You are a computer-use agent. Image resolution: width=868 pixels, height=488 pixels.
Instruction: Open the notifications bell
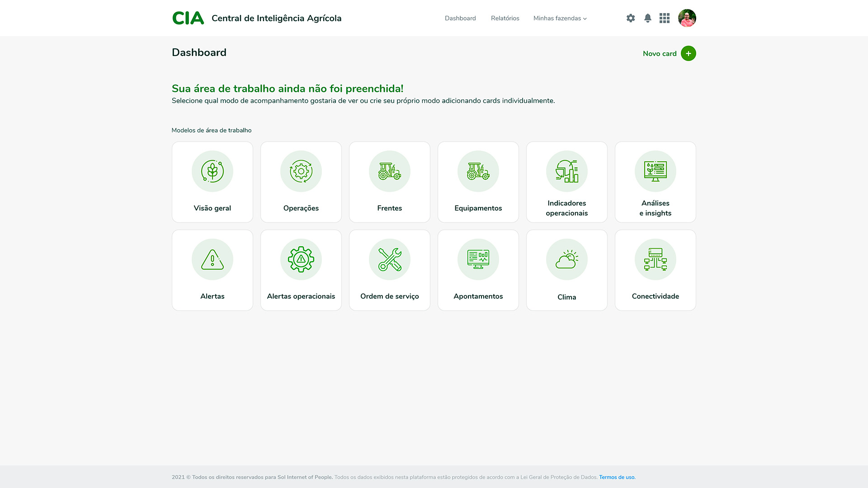point(647,18)
